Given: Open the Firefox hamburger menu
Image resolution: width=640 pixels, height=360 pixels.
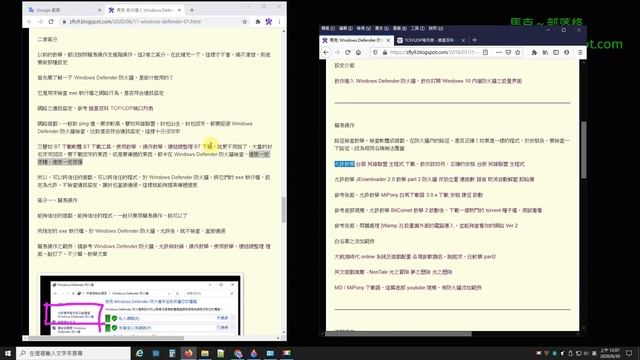Looking at the screenshot, I should pos(580,52).
